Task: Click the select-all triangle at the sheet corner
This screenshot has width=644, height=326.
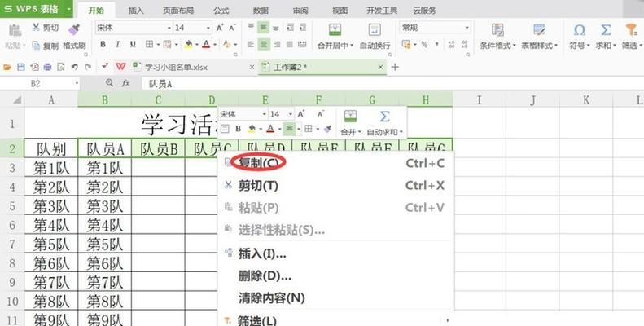Action: click(16, 99)
